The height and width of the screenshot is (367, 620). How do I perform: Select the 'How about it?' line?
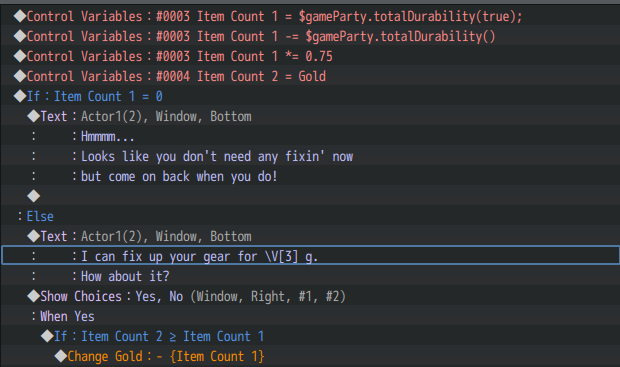tap(310, 276)
